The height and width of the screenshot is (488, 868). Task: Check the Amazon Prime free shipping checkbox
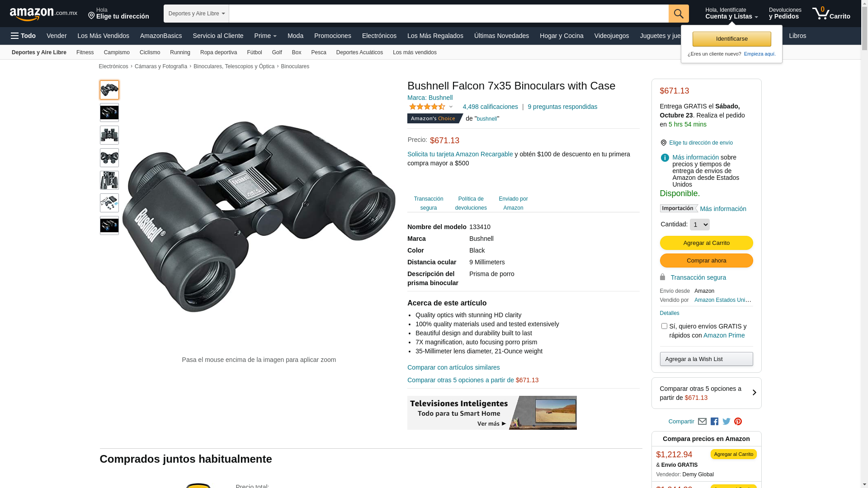pyautogui.click(x=664, y=326)
